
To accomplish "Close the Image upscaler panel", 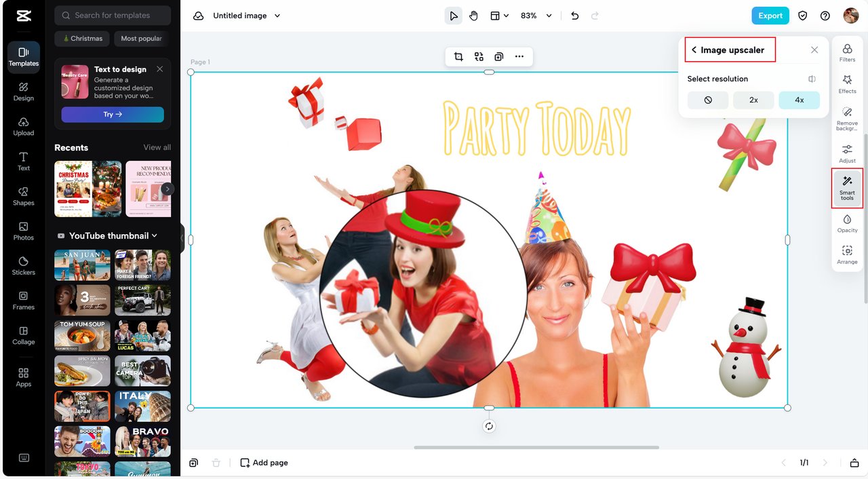I will (x=814, y=50).
